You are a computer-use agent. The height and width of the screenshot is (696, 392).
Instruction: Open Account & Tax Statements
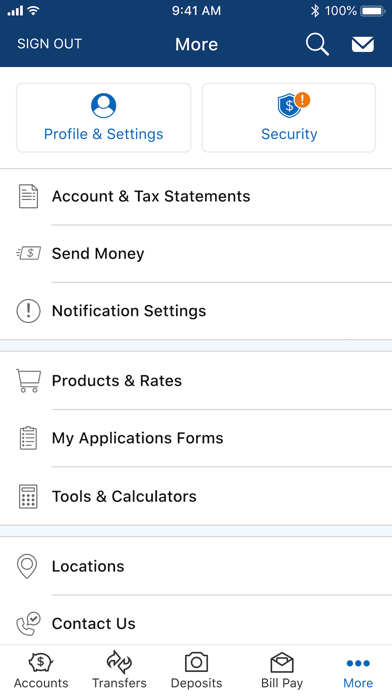tap(196, 196)
